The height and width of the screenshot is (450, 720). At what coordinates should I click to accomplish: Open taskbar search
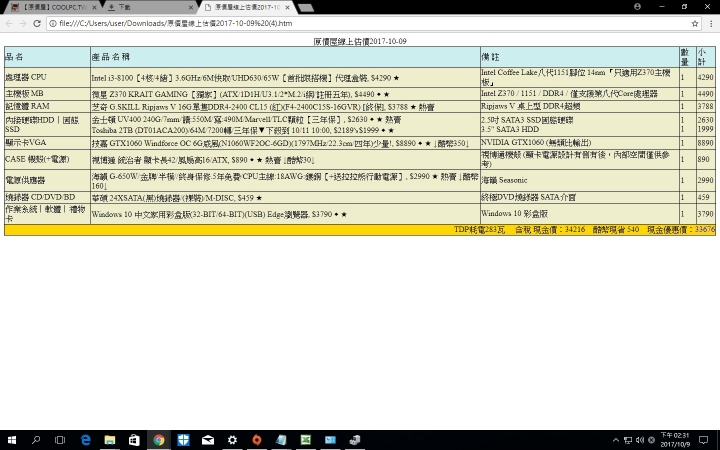click(36, 440)
